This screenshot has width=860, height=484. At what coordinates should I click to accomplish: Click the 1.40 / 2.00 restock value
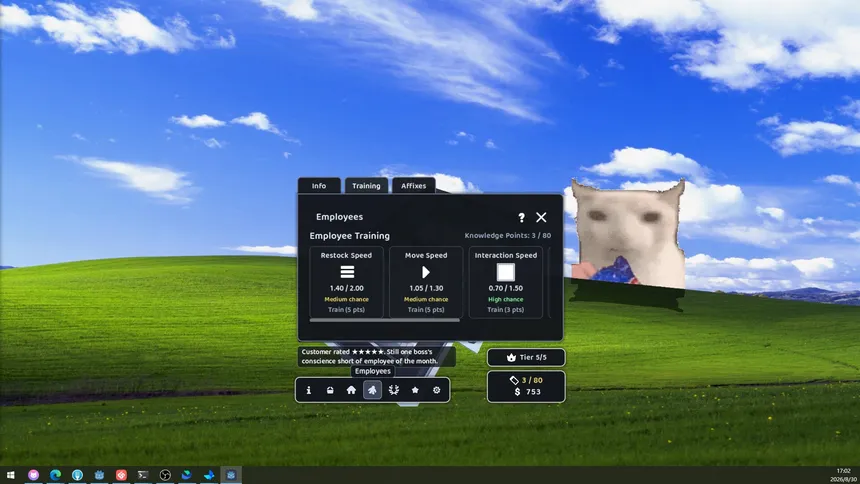tap(347, 288)
